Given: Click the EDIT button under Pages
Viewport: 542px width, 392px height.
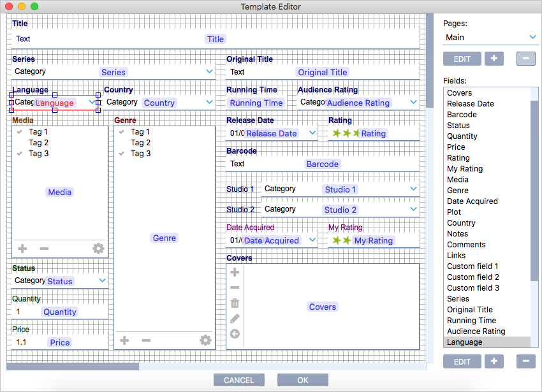Looking at the screenshot, I should [462, 59].
